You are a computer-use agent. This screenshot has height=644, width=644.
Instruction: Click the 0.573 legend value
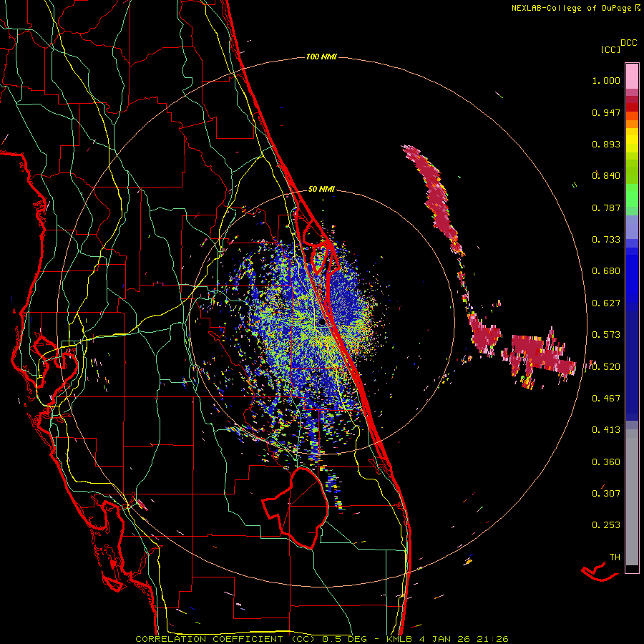coord(606,335)
